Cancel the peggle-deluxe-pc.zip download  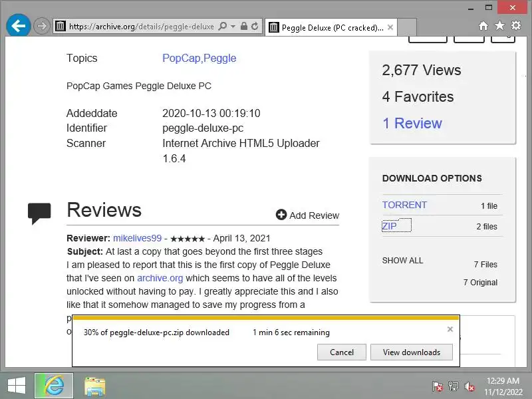click(342, 352)
